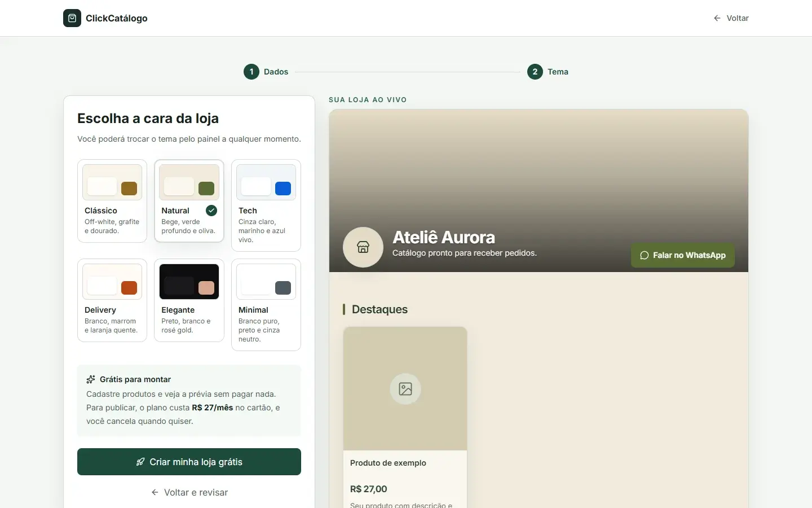Viewport: 812px width, 508px height.
Task: Click the Catálogo pronto para receber pedidos text
Action: tap(465, 253)
